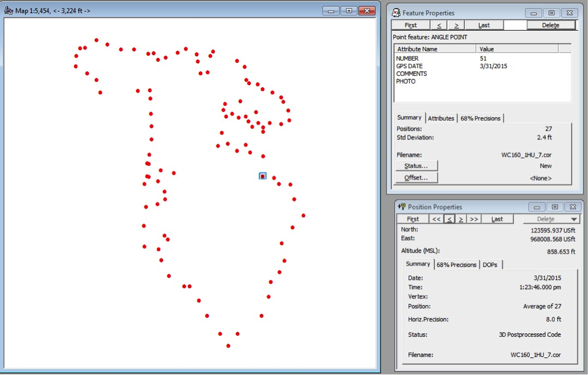Go to First position in Position Properties

click(x=413, y=219)
